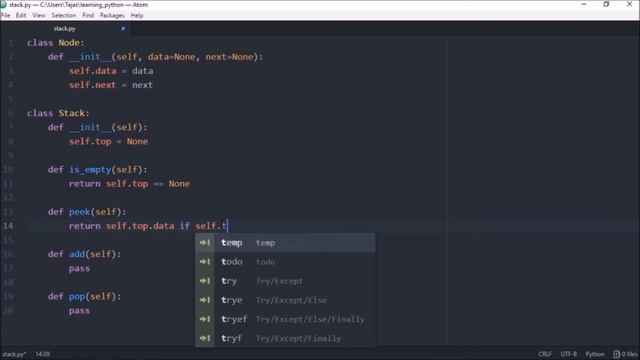
Task: Change Python grammar selector in status bar
Action: pyautogui.click(x=595, y=354)
